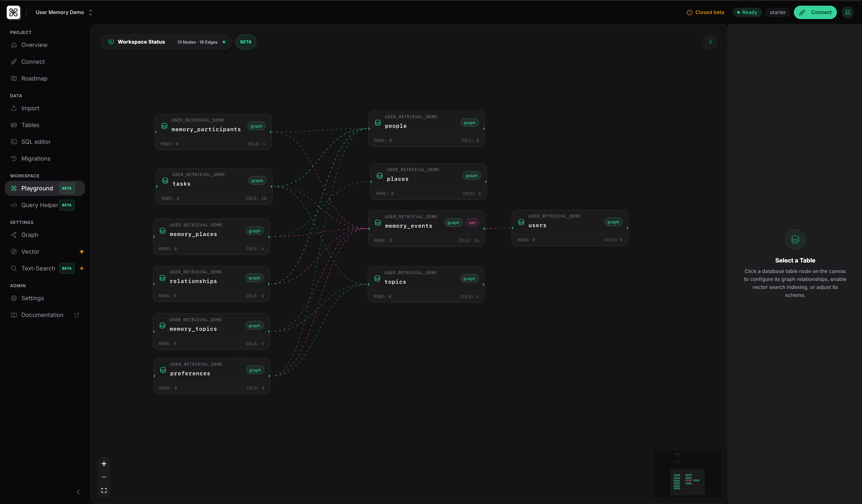The width and height of the screenshot is (862, 504).
Task: Zoom out on the canvas with the minus button
Action: (104, 477)
